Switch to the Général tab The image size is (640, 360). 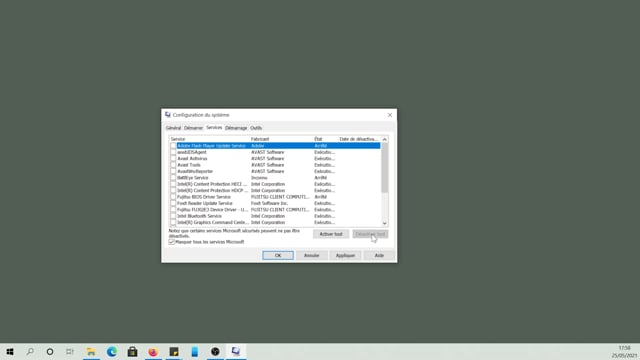(173, 128)
